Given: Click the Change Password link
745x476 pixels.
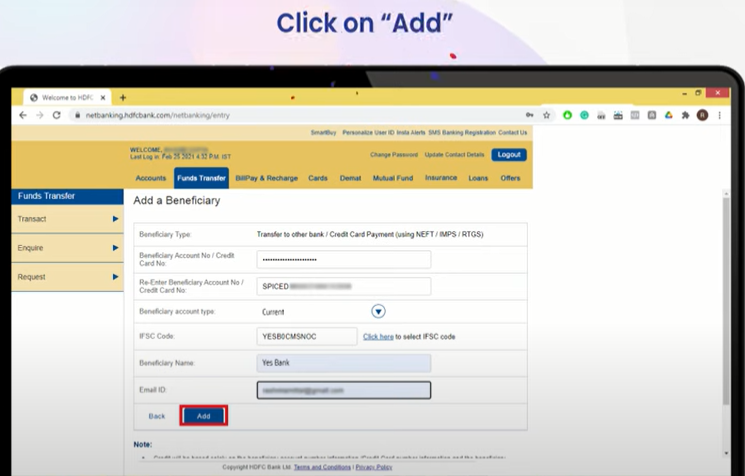Looking at the screenshot, I should 394,155.
